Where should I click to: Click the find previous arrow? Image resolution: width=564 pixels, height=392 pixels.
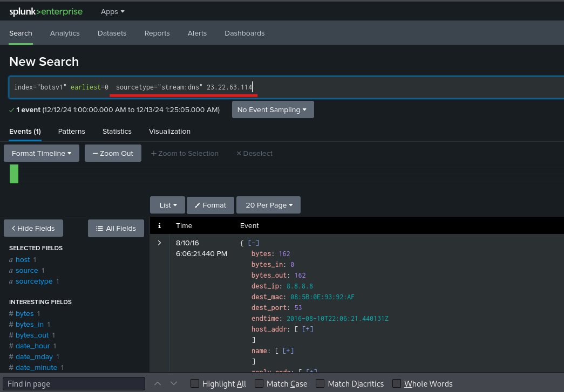(158, 384)
